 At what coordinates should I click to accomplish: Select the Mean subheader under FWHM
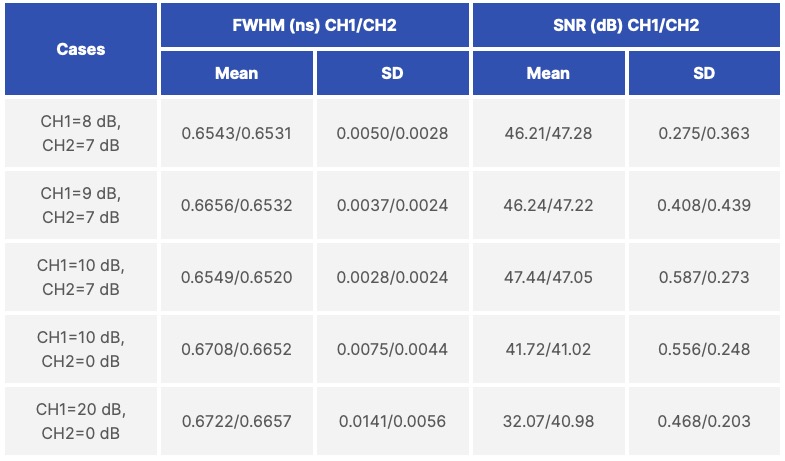click(x=236, y=73)
